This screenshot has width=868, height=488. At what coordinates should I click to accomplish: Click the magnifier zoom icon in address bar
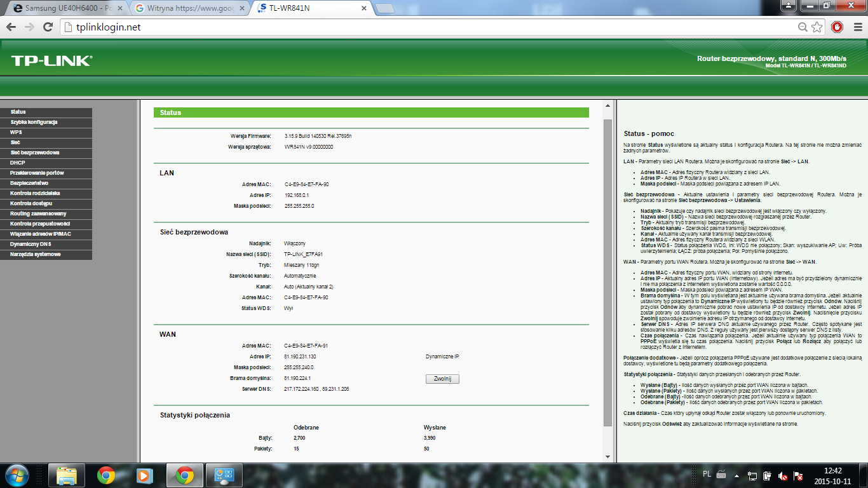[x=803, y=27]
